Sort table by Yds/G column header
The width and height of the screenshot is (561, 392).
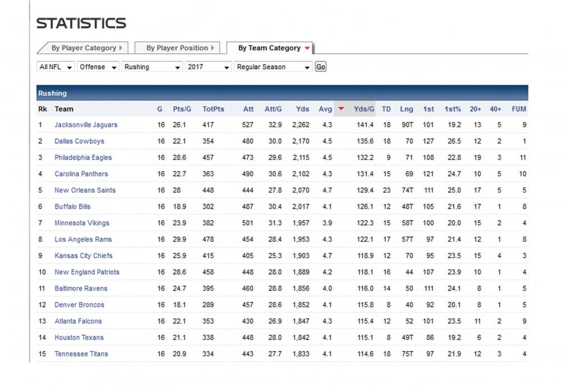pyautogui.click(x=364, y=109)
